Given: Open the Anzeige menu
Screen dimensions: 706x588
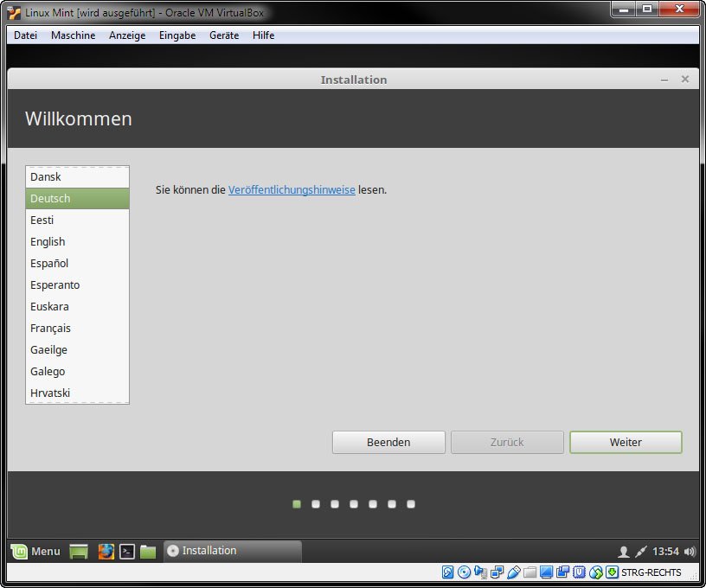Looking at the screenshot, I should click(x=127, y=35).
